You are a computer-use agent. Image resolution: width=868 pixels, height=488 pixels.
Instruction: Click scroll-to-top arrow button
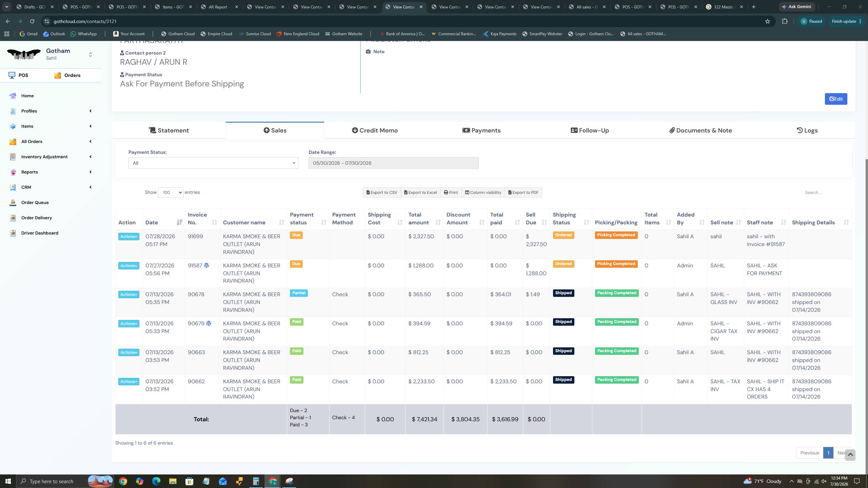click(x=850, y=455)
